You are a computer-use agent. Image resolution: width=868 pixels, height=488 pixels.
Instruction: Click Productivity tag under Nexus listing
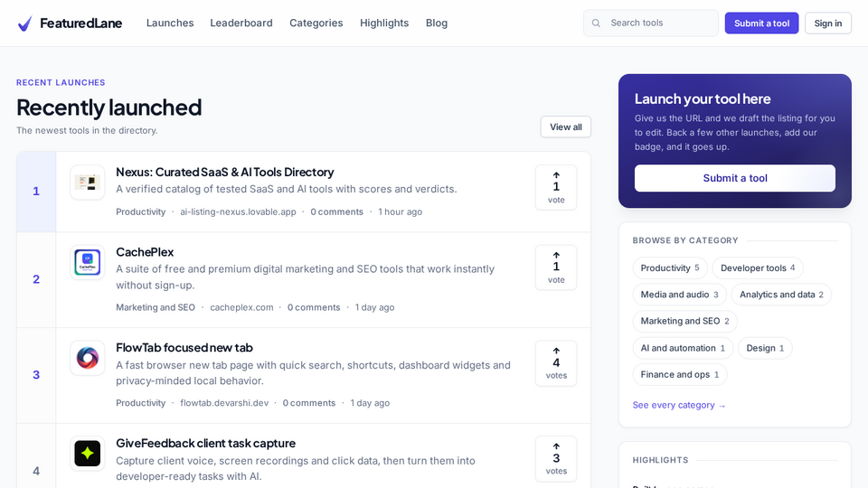pyautogui.click(x=141, y=211)
